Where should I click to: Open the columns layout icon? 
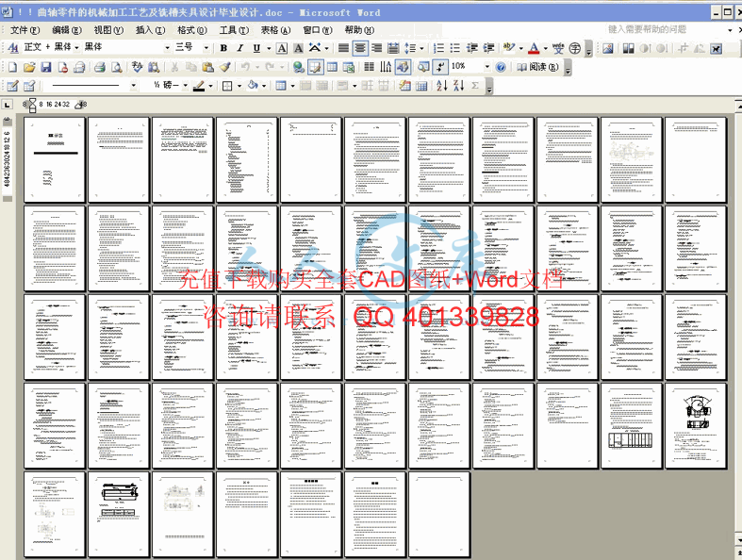(x=369, y=67)
